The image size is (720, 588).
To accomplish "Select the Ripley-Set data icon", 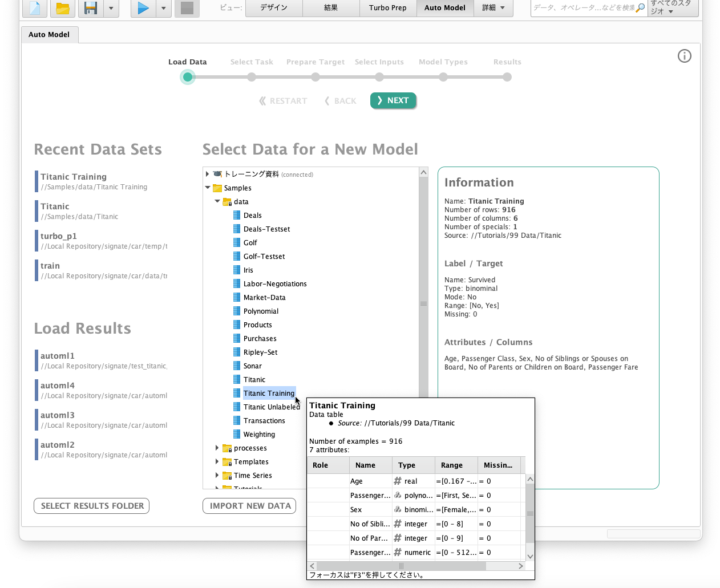I will [236, 352].
